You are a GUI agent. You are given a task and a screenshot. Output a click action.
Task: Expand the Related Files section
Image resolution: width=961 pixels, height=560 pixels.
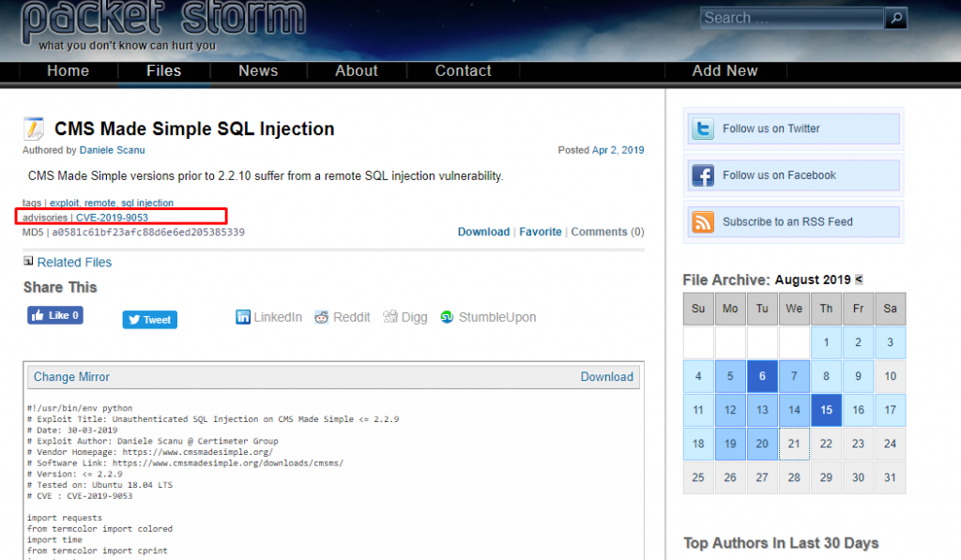[x=28, y=261]
